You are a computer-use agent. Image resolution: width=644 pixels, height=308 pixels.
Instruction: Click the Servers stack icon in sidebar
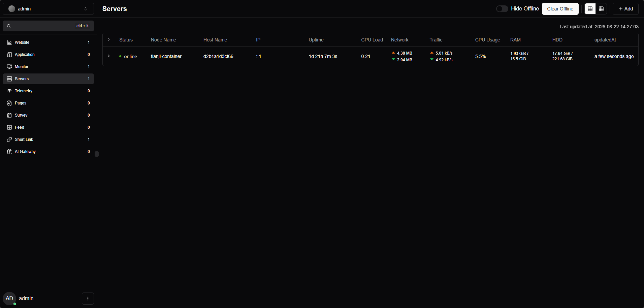coord(9,79)
